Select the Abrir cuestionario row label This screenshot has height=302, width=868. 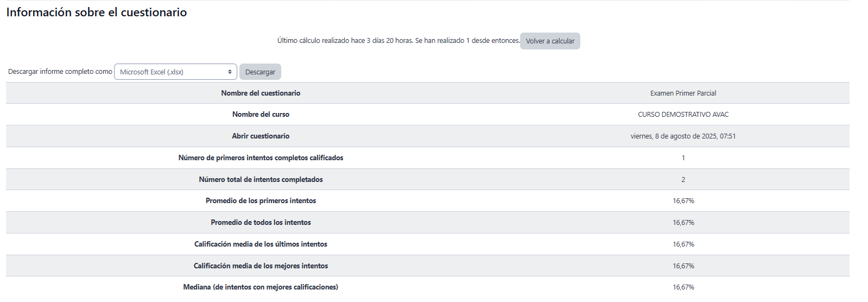(x=261, y=136)
